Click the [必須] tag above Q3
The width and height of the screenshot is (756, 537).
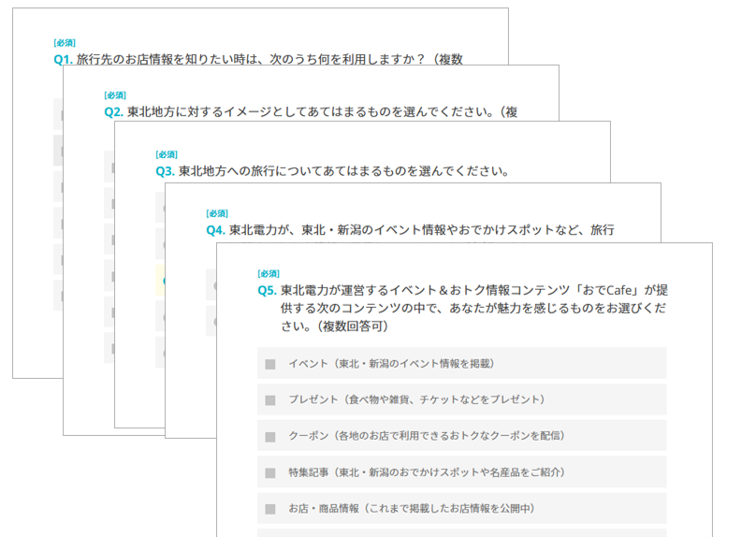[x=167, y=154]
